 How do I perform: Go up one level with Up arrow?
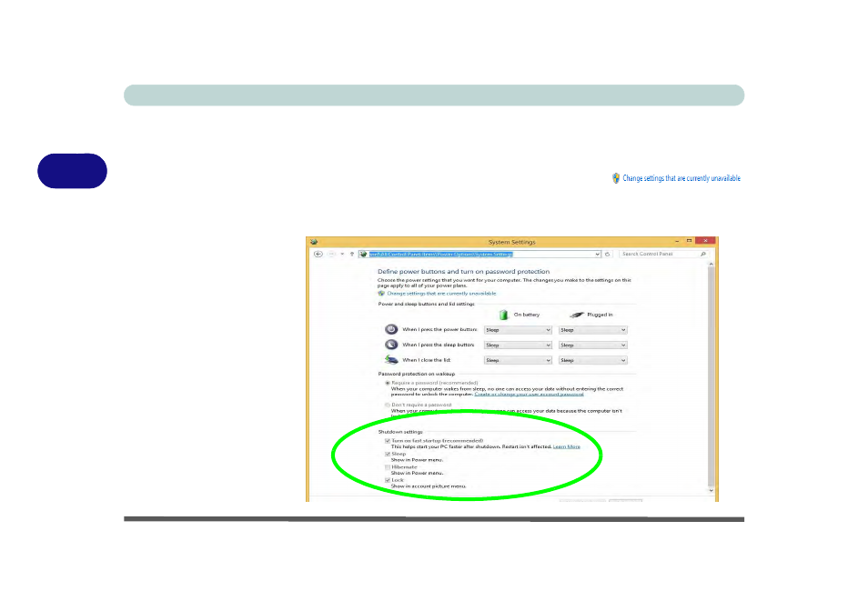point(351,255)
